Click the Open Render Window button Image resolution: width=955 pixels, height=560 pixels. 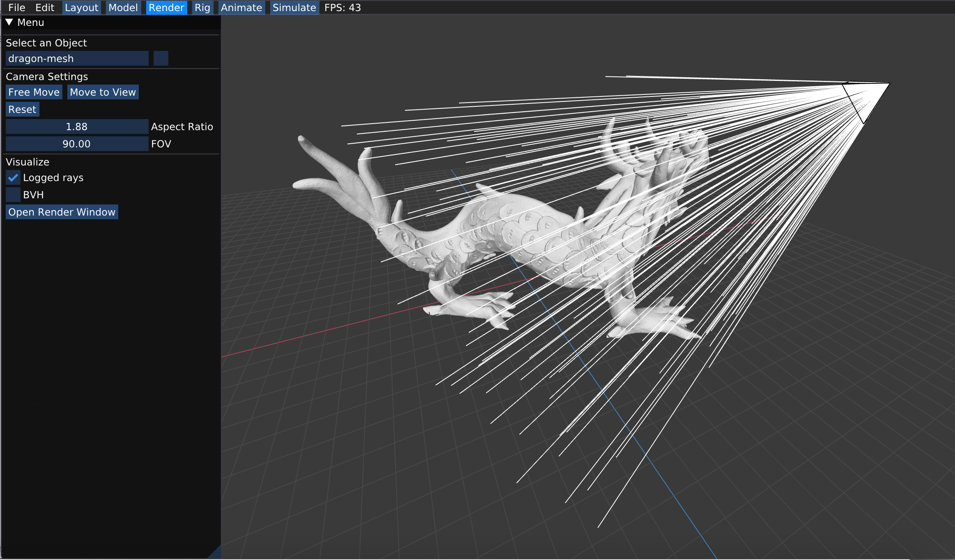tap(61, 212)
